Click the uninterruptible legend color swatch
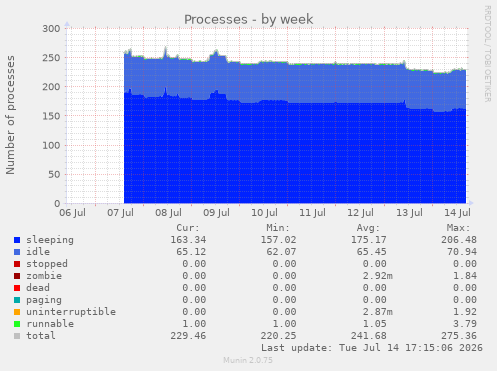 tap(17, 312)
